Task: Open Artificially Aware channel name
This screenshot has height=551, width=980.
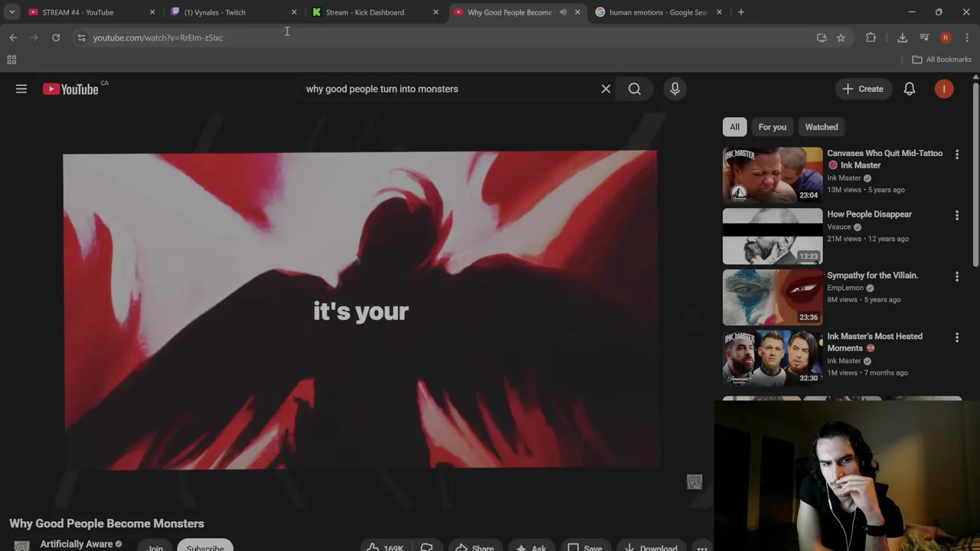Action: coord(77,544)
